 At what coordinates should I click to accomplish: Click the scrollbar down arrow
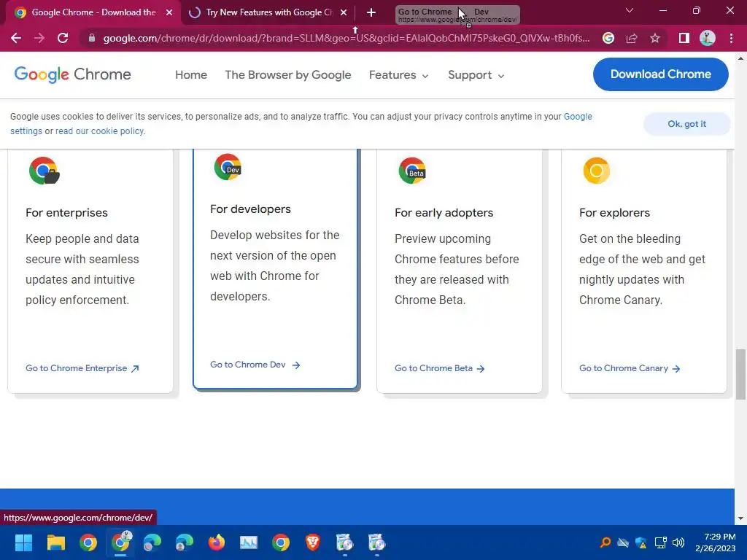740,518
